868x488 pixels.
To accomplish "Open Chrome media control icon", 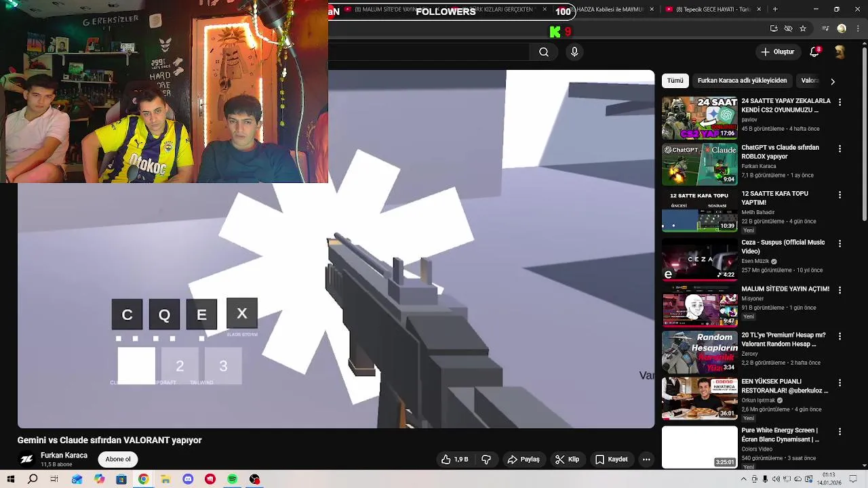I will [825, 28].
